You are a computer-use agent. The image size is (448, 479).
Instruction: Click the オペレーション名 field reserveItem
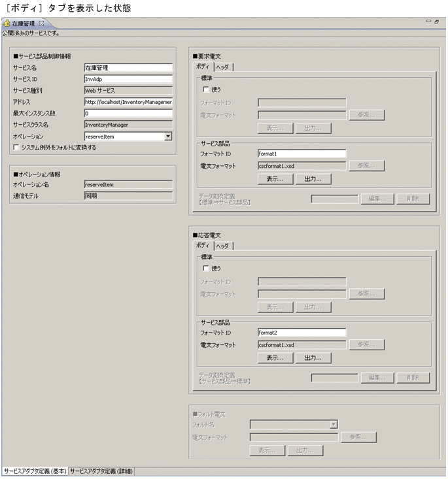(x=128, y=184)
